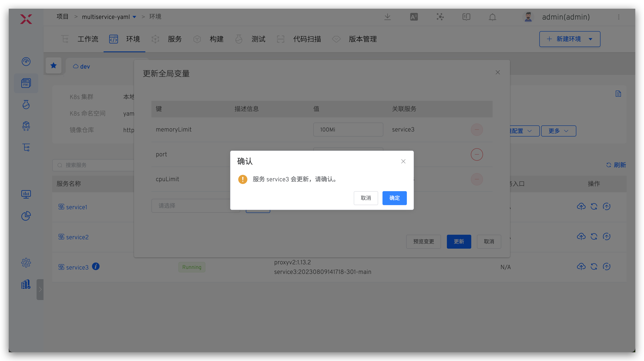Click 取消 in the confirm dialog

click(366, 198)
